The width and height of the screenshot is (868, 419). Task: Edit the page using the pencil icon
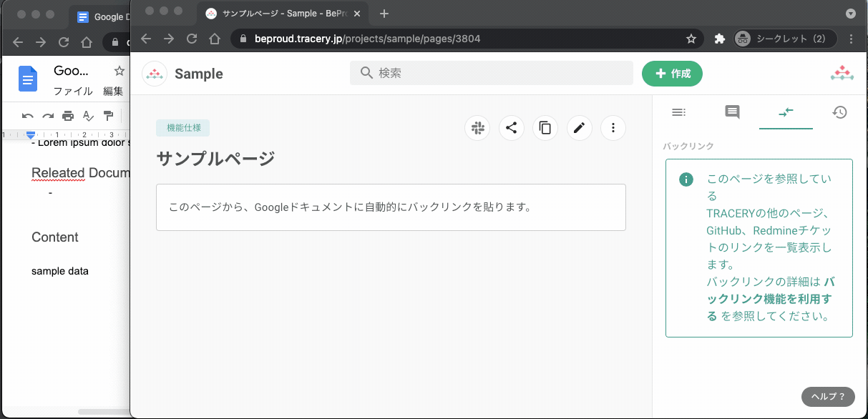[x=579, y=128]
